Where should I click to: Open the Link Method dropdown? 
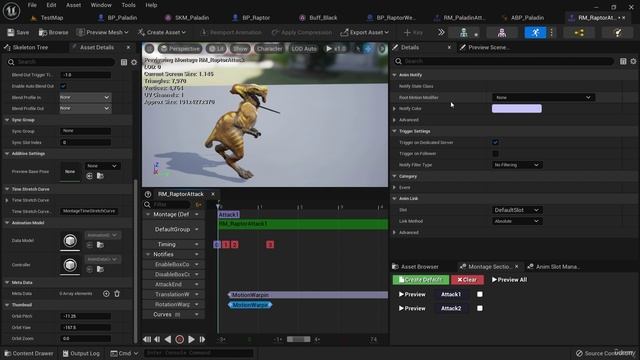516,221
